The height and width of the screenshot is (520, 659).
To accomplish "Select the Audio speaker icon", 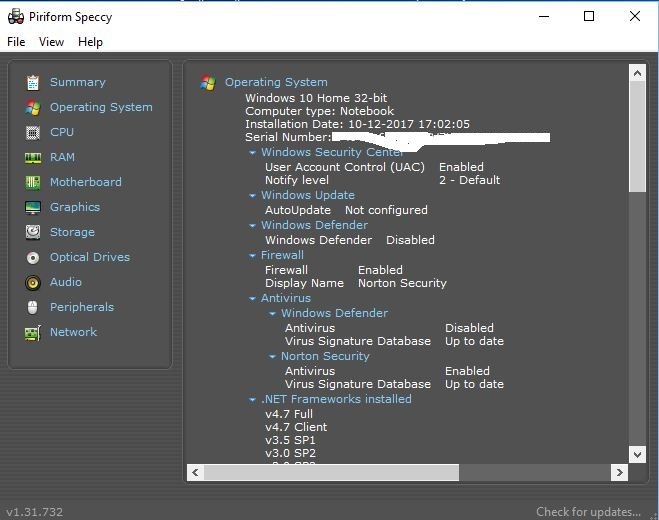I will (x=33, y=282).
